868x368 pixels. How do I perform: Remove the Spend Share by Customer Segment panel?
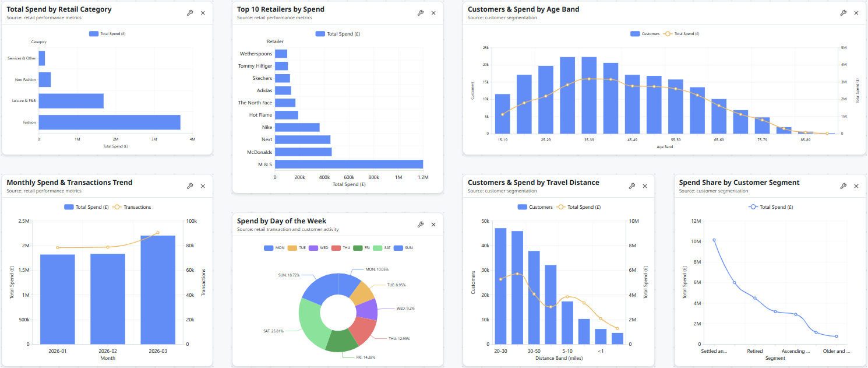[x=856, y=186]
